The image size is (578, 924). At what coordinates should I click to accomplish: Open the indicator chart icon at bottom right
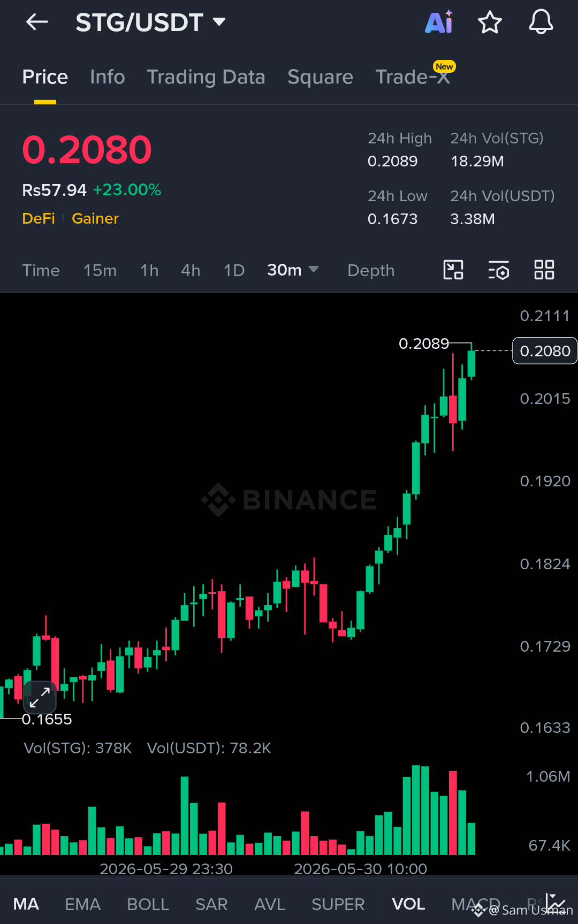556,902
